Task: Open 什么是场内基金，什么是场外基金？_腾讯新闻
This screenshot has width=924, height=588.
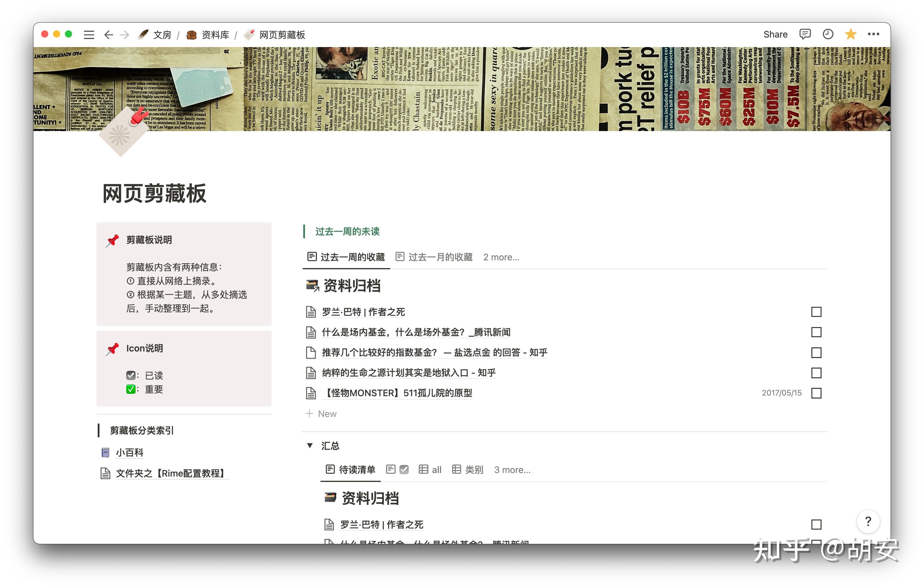Action: (x=416, y=332)
